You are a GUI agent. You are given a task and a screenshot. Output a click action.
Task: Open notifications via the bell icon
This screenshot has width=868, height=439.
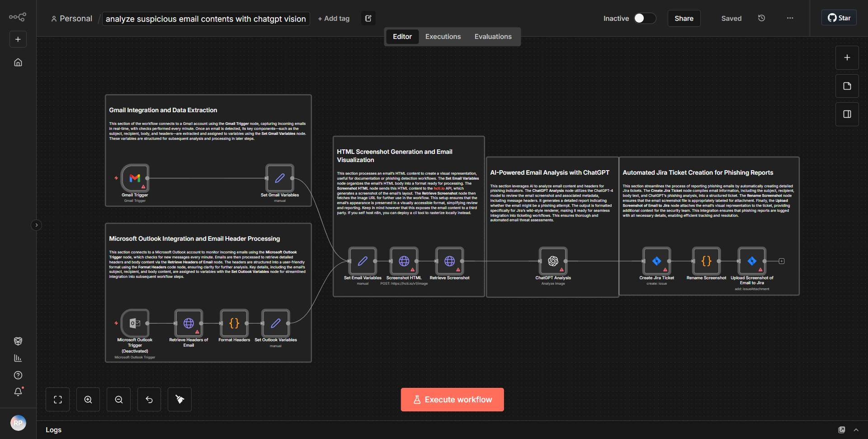point(18,392)
